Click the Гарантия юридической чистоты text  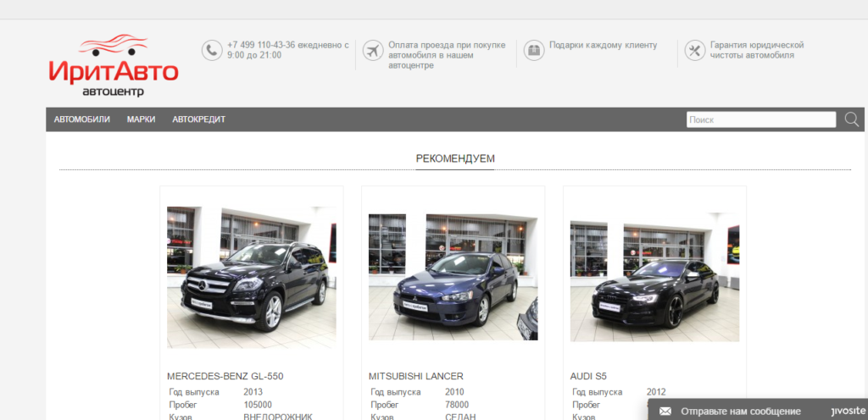757,50
